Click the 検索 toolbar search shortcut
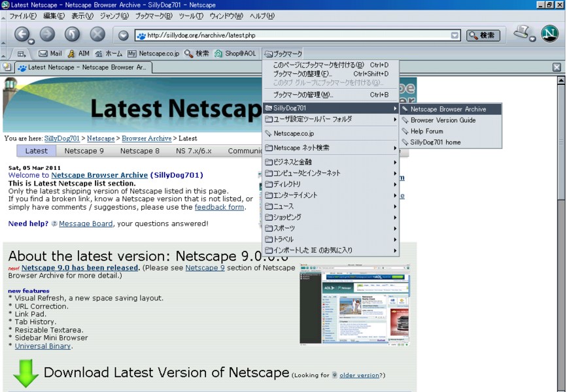Image resolution: width=567 pixels, height=392 pixels. tap(196, 54)
